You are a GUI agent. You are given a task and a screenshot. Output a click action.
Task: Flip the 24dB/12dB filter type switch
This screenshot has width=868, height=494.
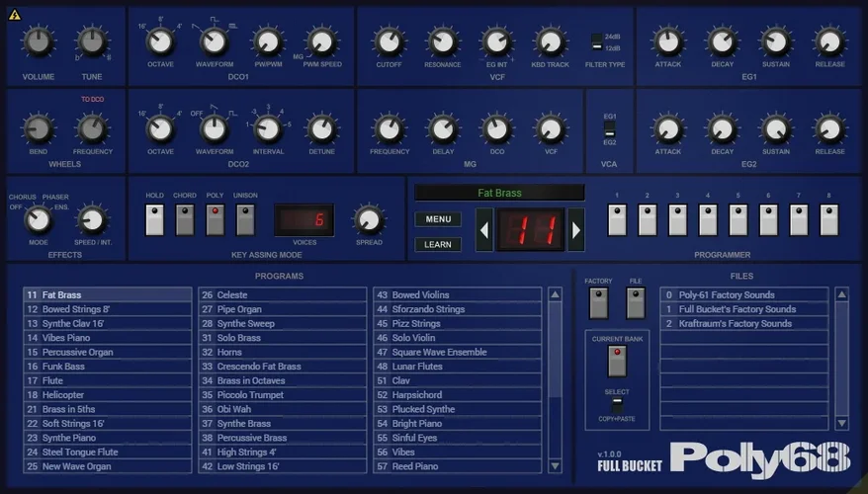(596, 42)
